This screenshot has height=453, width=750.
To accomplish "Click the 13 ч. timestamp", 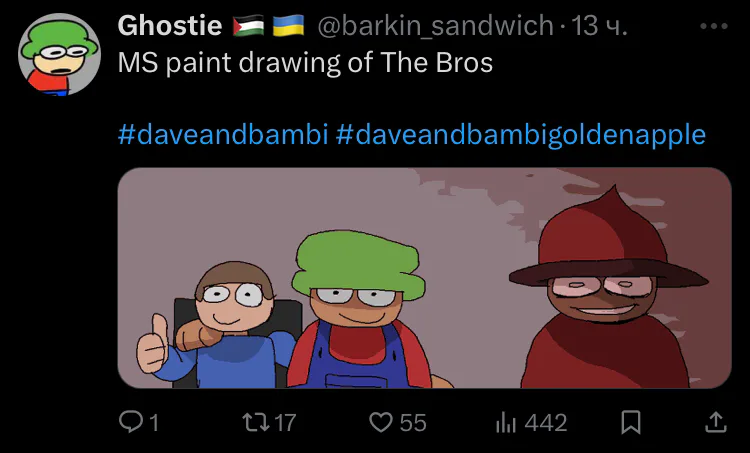I will coord(599,25).
